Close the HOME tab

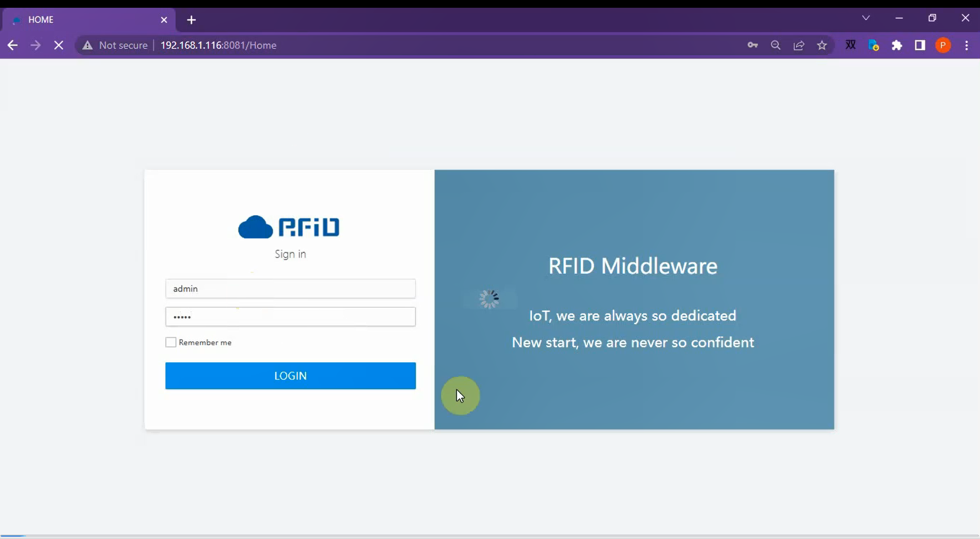[x=164, y=20]
